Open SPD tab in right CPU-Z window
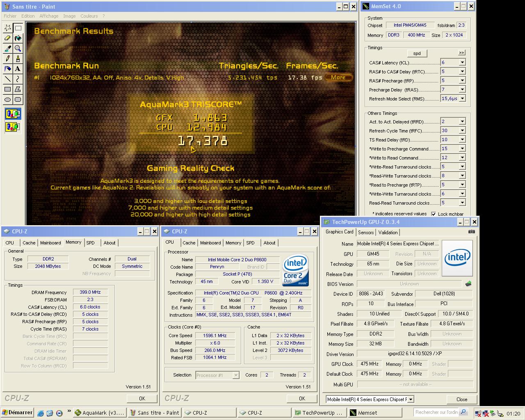525x420 pixels. [250, 243]
